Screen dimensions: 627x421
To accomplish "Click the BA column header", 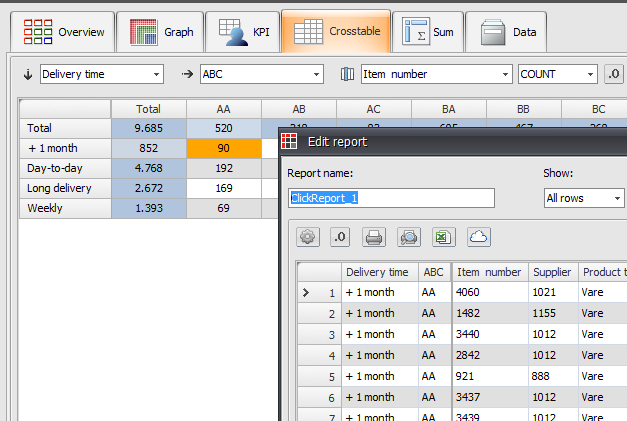I will (449, 109).
